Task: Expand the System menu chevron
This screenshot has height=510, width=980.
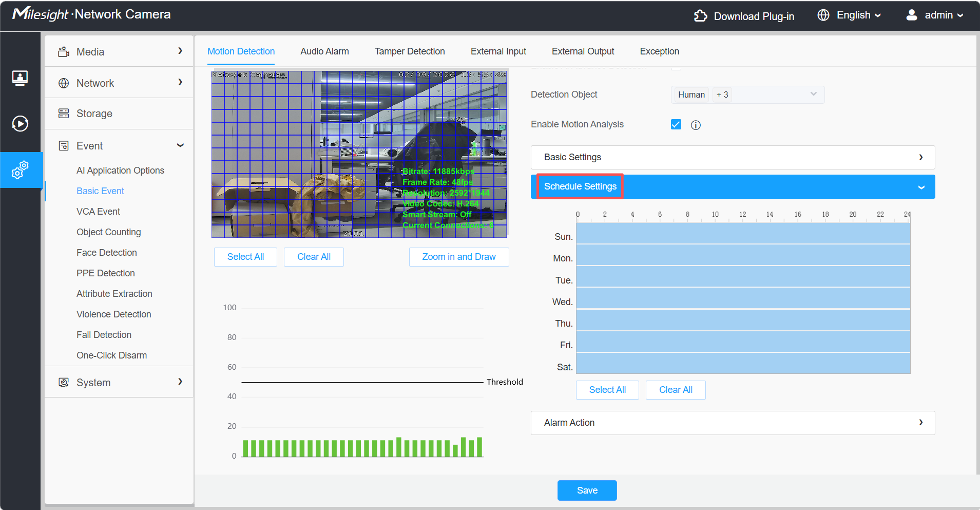Action: coord(180,382)
